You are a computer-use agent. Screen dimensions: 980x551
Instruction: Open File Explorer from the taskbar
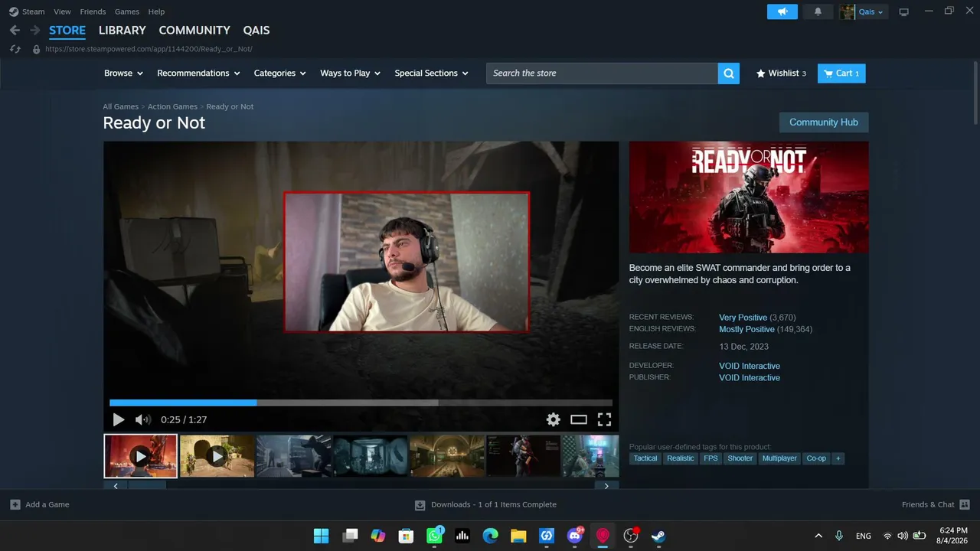(x=518, y=536)
